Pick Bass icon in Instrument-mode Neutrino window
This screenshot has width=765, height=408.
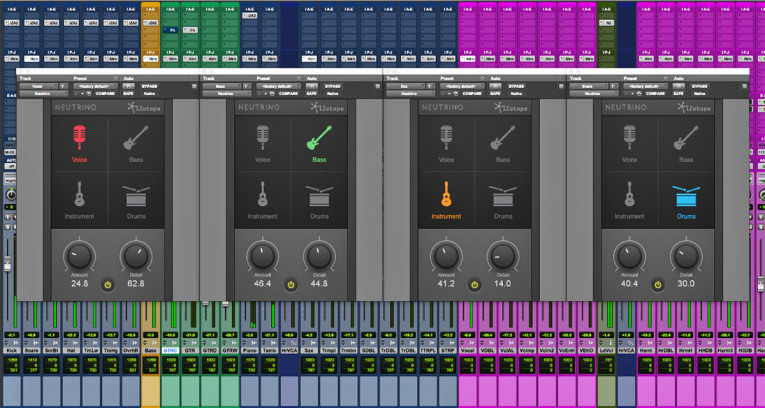503,138
